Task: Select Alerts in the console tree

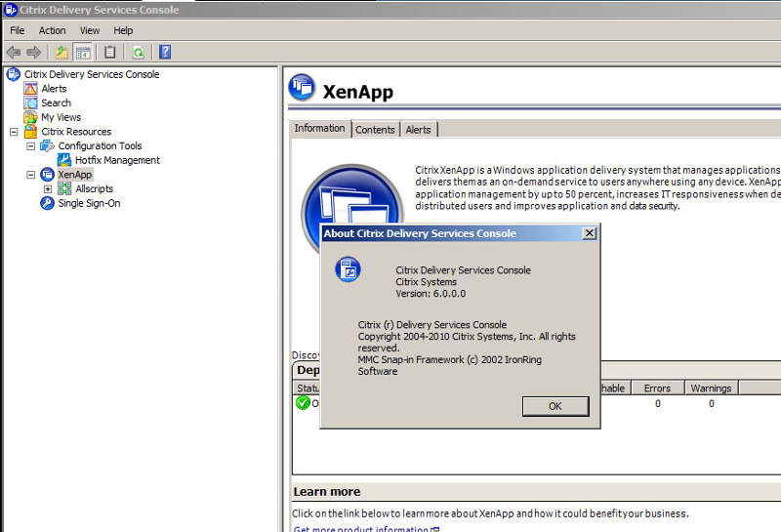Action: 54,89
